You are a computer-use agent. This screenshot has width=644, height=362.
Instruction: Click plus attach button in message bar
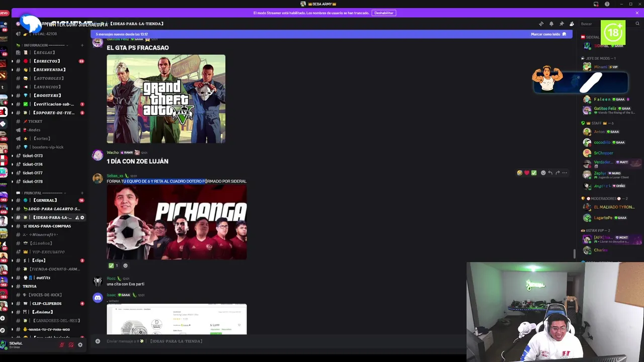98,341
